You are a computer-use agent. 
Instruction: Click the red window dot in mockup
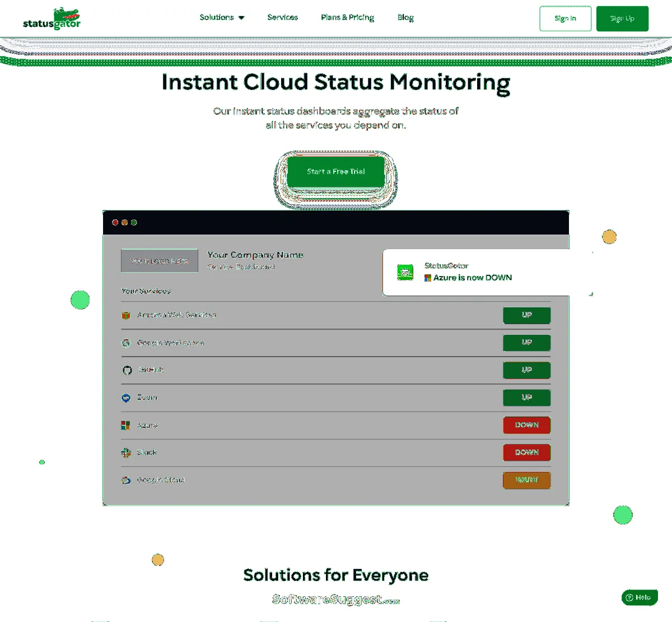click(x=115, y=222)
